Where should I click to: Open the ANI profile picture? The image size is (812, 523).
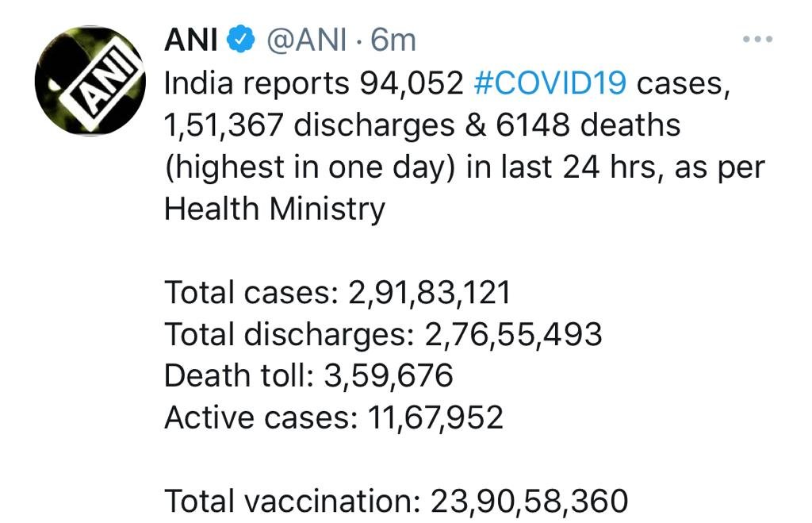(90, 80)
